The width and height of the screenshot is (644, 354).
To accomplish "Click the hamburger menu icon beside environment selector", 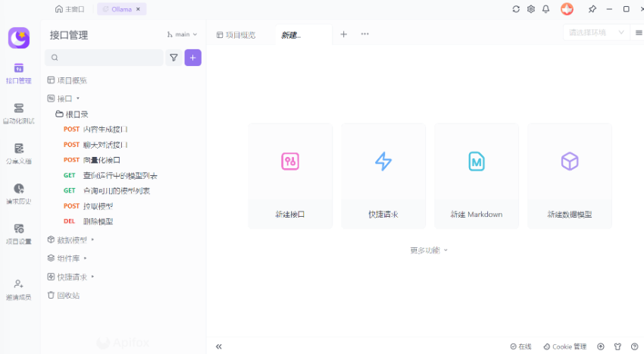I will pyautogui.click(x=639, y=33).
